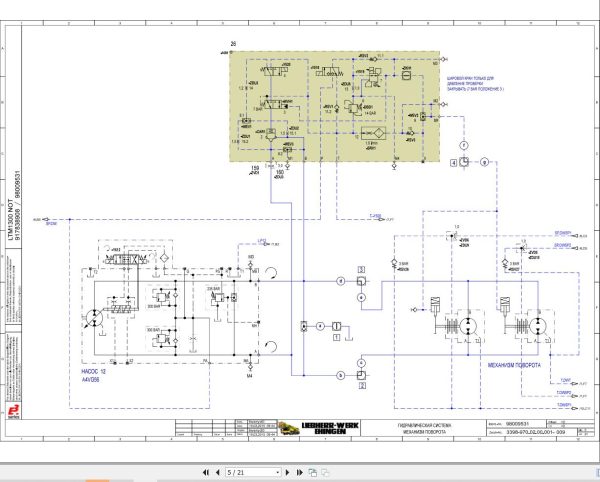Click the "336 BAR" relief valve label
600x482 pixels.
pyautogui.click(x=213, y=288)
